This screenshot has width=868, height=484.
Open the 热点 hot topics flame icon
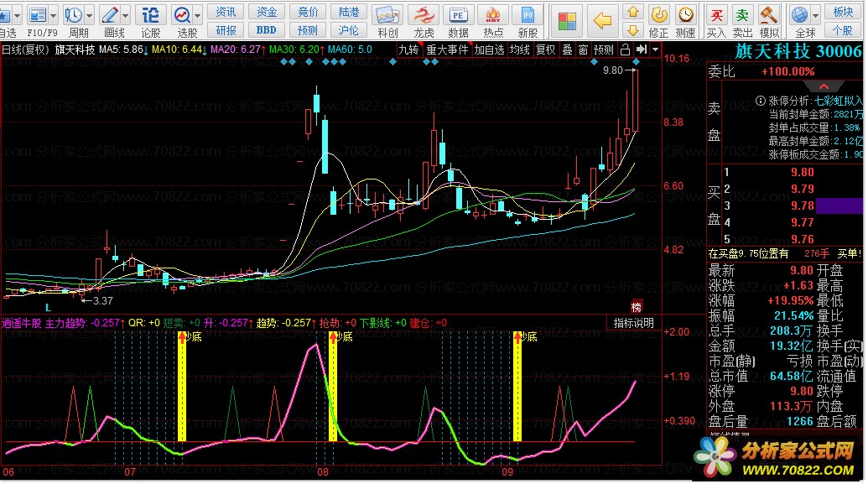point(492,15)
